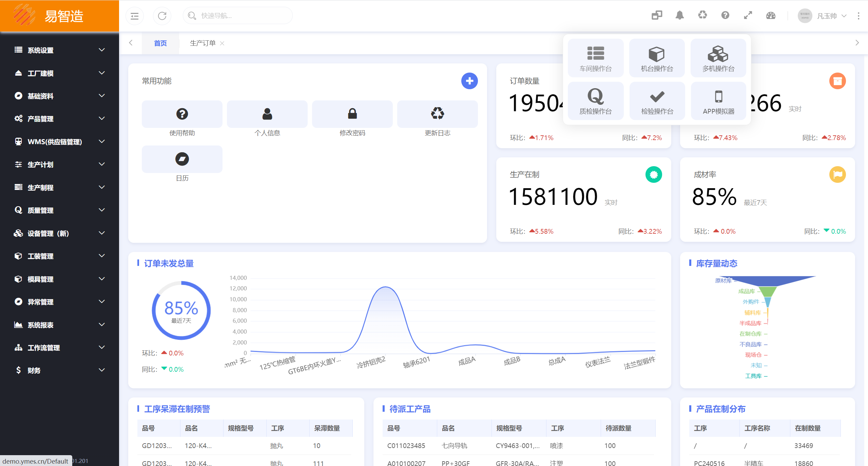Open dashboard gauge icon in header
This screenshot has width=868, height=466.
coord(771,15)
